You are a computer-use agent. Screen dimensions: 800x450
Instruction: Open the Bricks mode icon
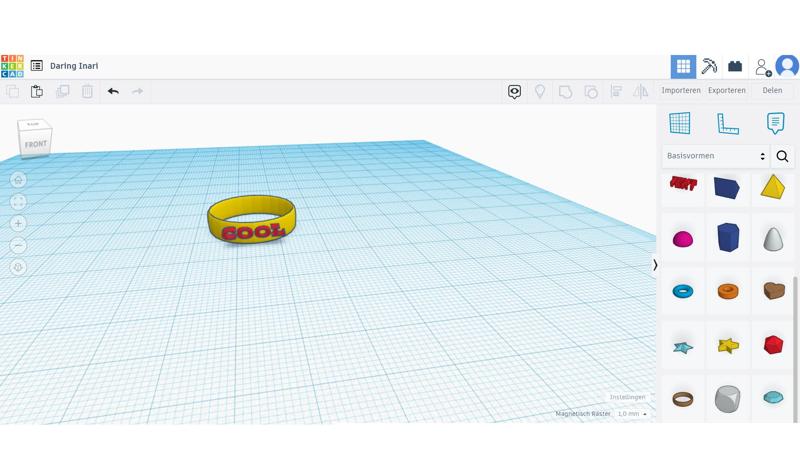(735, 66)
